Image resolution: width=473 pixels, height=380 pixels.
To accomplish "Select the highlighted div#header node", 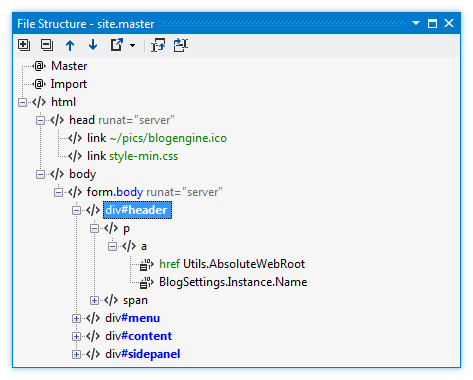I will (x=137, y=210).
